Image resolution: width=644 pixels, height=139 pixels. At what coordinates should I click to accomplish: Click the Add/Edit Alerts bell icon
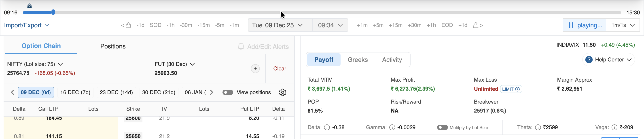click(x=241, y=47)
